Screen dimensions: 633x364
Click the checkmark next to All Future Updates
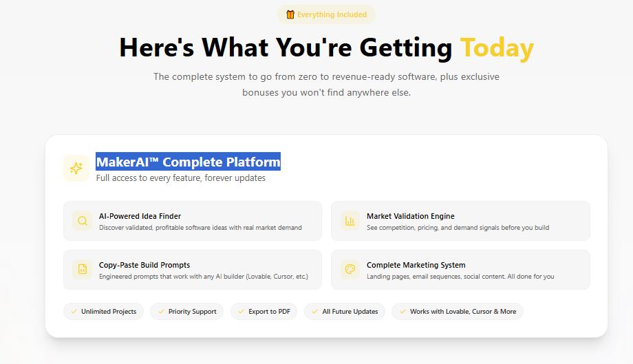pos(314,312)
